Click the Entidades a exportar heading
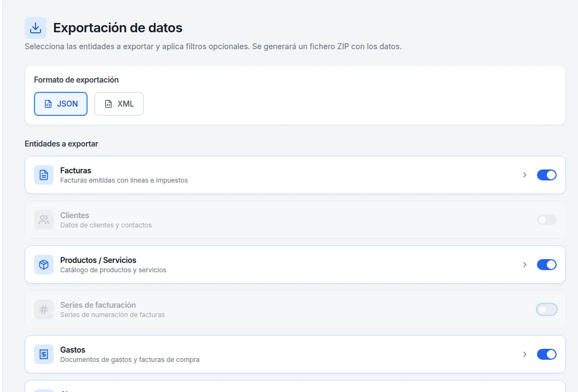Screen dimensions: 578x392 [x=61, y=144]
